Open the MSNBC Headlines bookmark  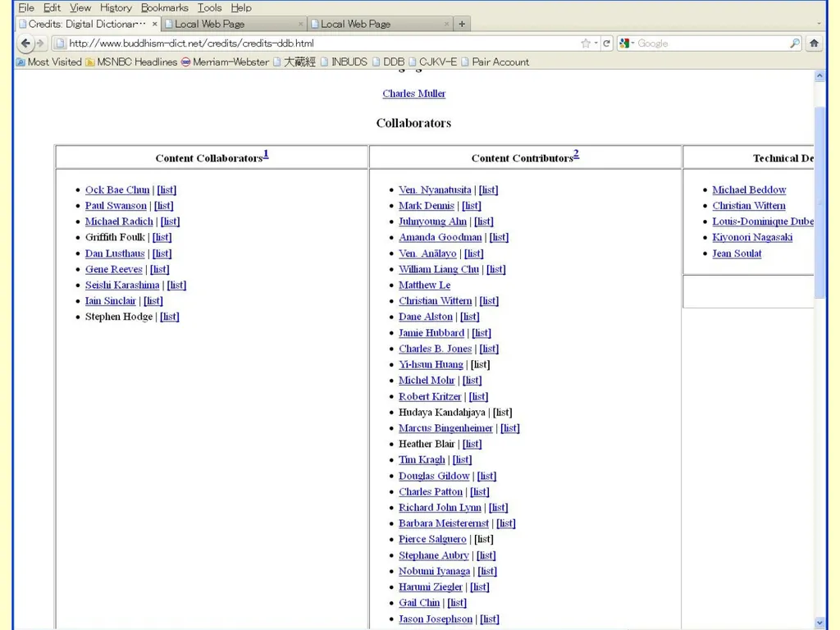131,62
